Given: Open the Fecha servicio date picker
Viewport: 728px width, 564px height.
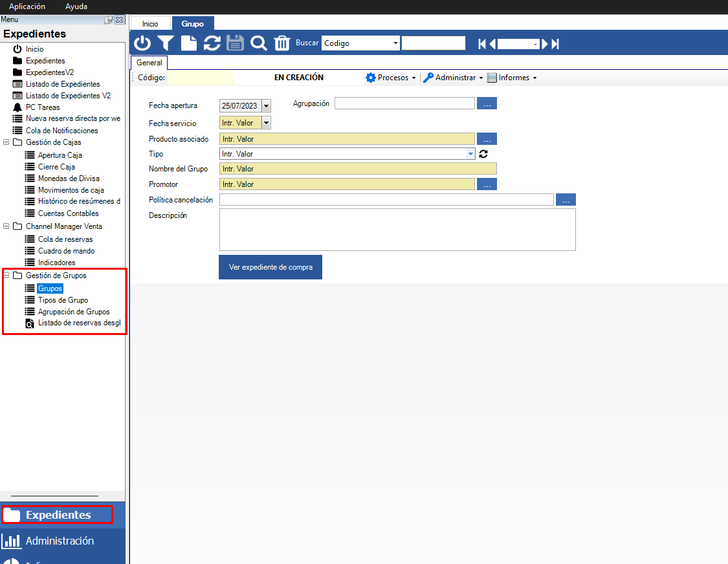Looking at the screenshot, I should tap(266, 123).
